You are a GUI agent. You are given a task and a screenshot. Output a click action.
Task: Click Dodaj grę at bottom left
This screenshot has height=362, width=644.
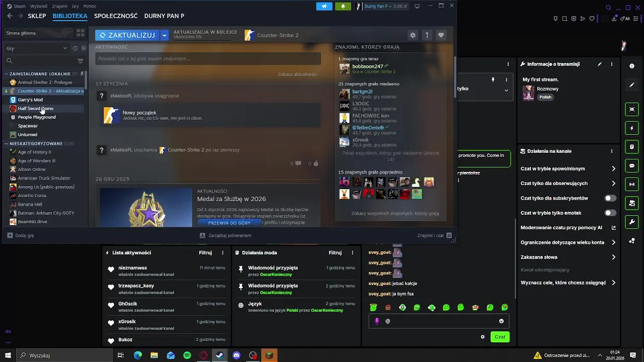coord(21,235)
